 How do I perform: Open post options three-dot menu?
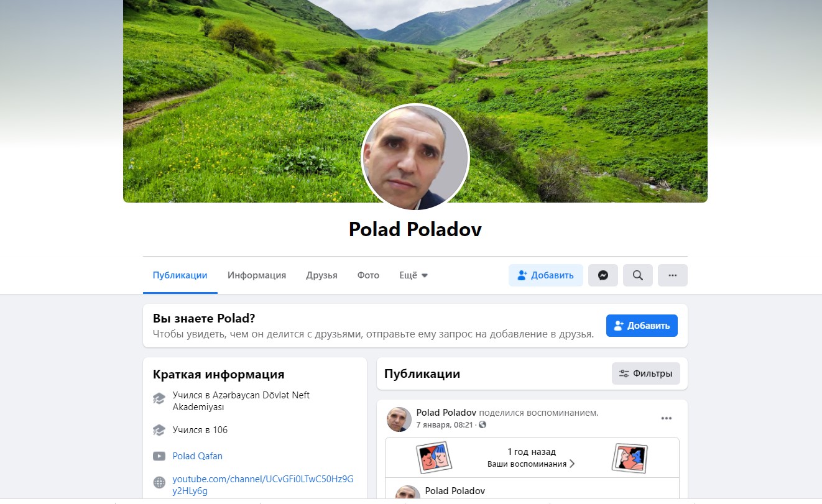coord(667,418)
